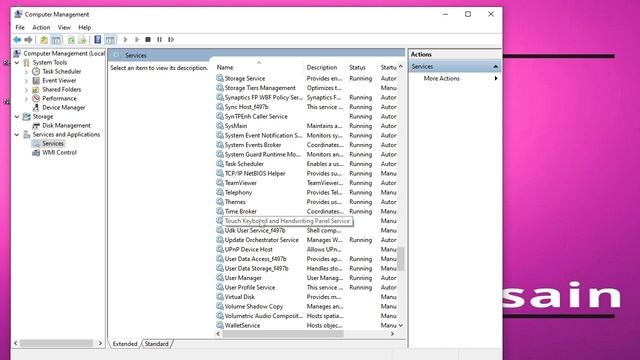The width and height of the screenshot is (640, 360).
Task: Expand the Event Viewer tree node
Action: (x=26, y=80)
